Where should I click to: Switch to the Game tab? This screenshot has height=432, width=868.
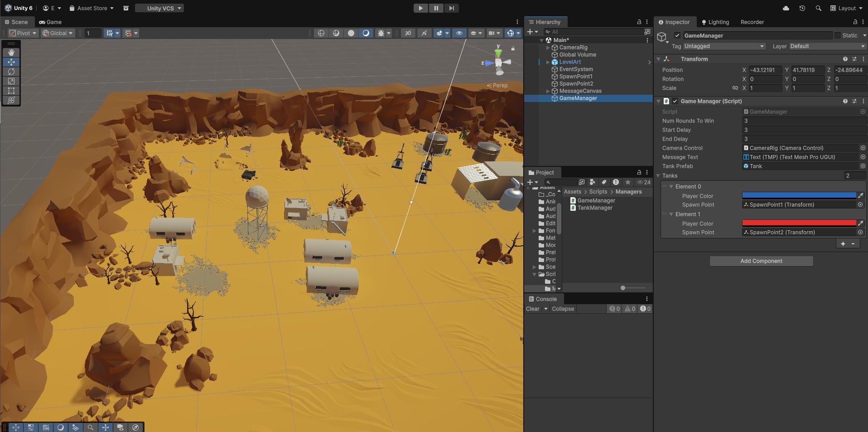click(50, 22)
